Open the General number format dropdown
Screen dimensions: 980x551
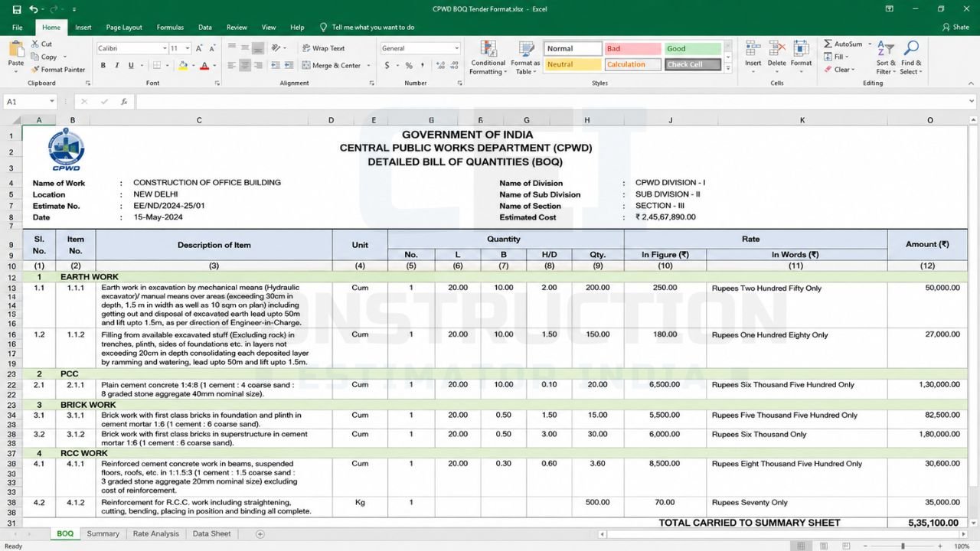tap(456, 48)
